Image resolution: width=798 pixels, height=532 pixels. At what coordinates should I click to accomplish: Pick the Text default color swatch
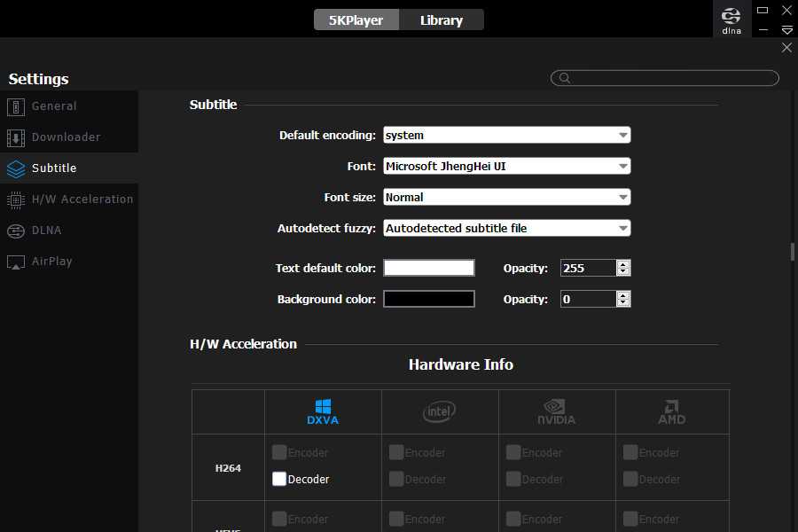coord(429,268)
